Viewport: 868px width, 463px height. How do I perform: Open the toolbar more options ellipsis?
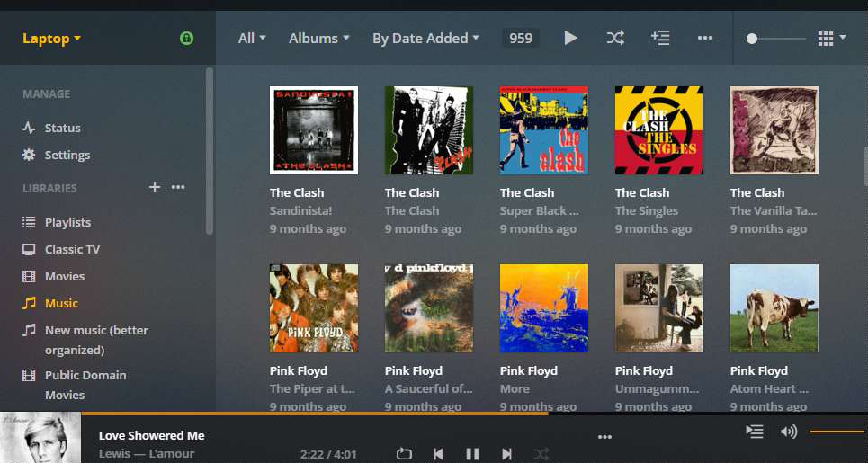tap(704, 38)
